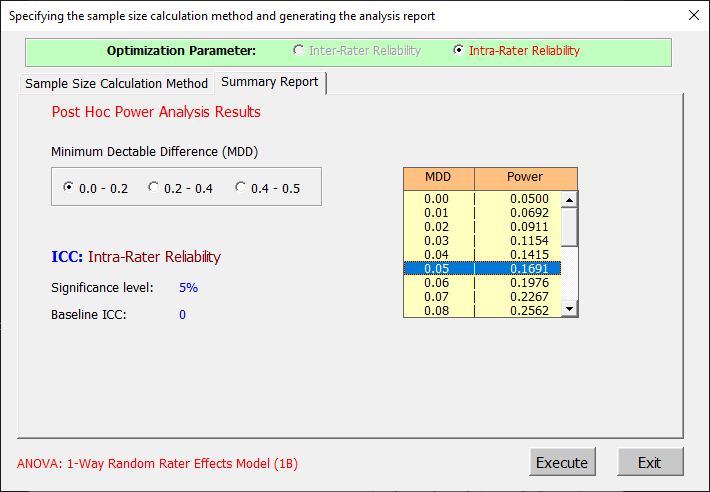Image resolution: width=710 pixels, height=492 pixels.
Task: Click the power value 0.2267
Action: coord(529,297)
